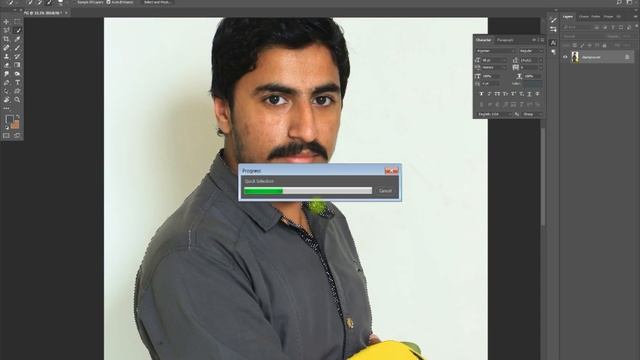Viewport: 640px width, 360px height.
Task: Open the kerning dropdown
Action: point(494,67)
